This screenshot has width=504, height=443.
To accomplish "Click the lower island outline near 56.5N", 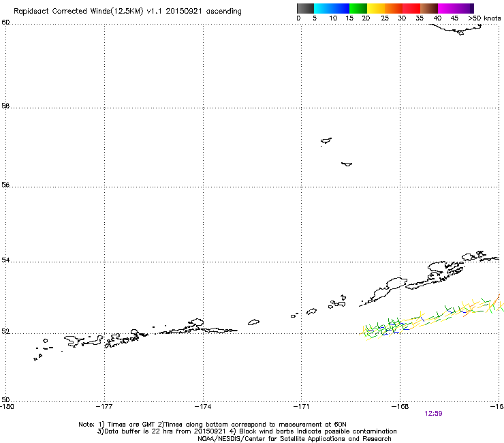I will pos(347,164).
